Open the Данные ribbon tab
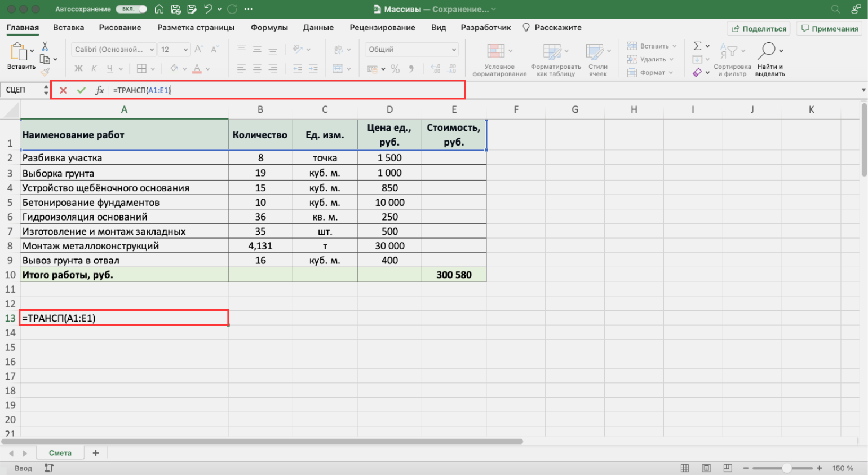 (x=318, y=28)
